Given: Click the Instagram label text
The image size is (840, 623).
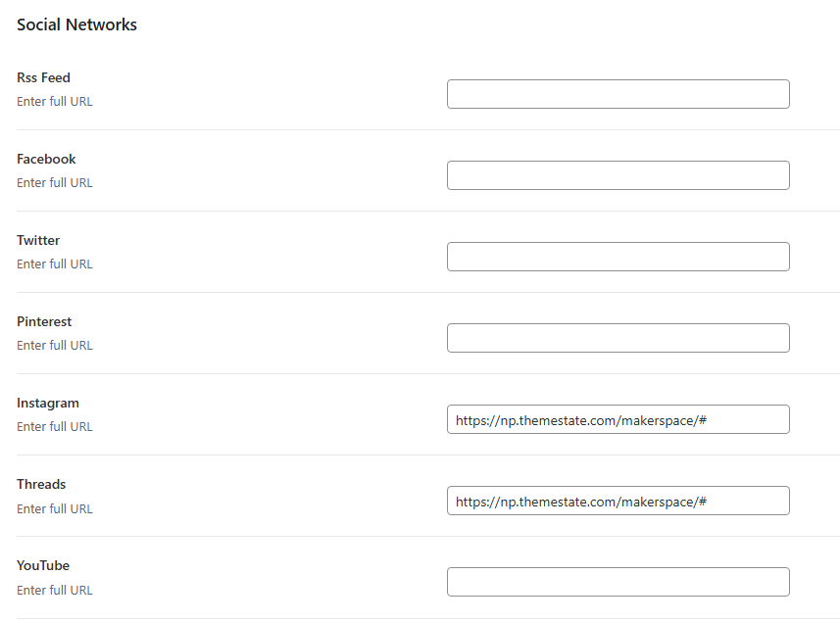Looking at the screenshot, I should click(48, 403).
